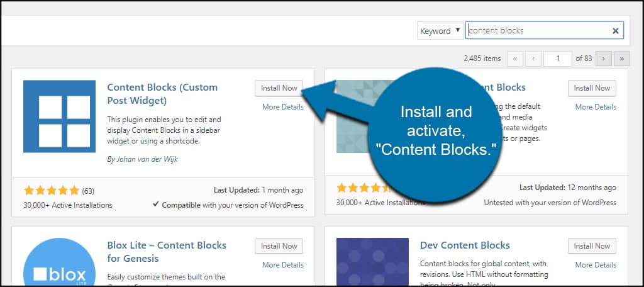Click the Content Blocks plugin grid icon
Viewport: 644px width, 287px height.
(60, 116)
